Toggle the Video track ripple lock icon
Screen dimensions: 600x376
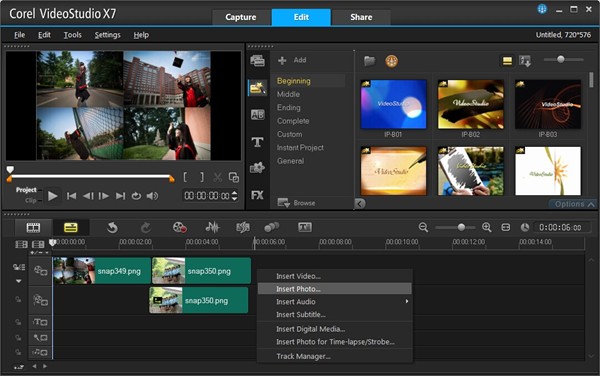(19, 267)
